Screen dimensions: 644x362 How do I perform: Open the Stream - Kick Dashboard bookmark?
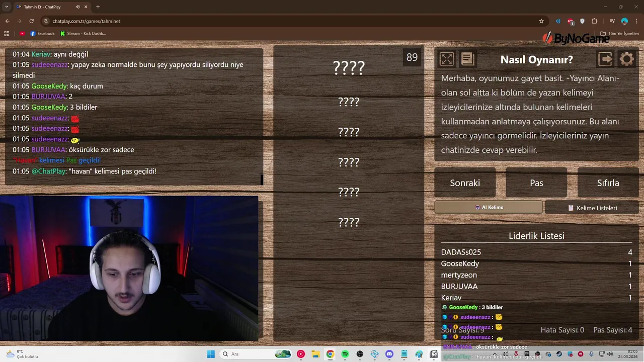pos(83,34)
